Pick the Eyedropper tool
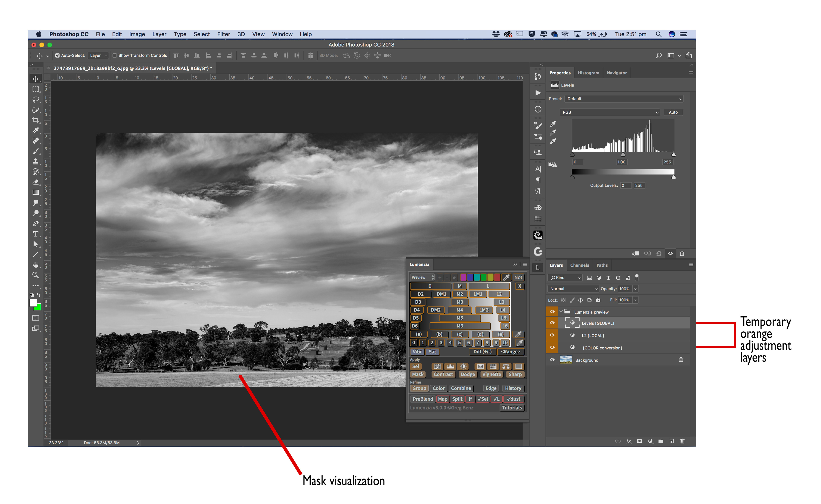This screenshot has width=821, height=504. (36, 131)
